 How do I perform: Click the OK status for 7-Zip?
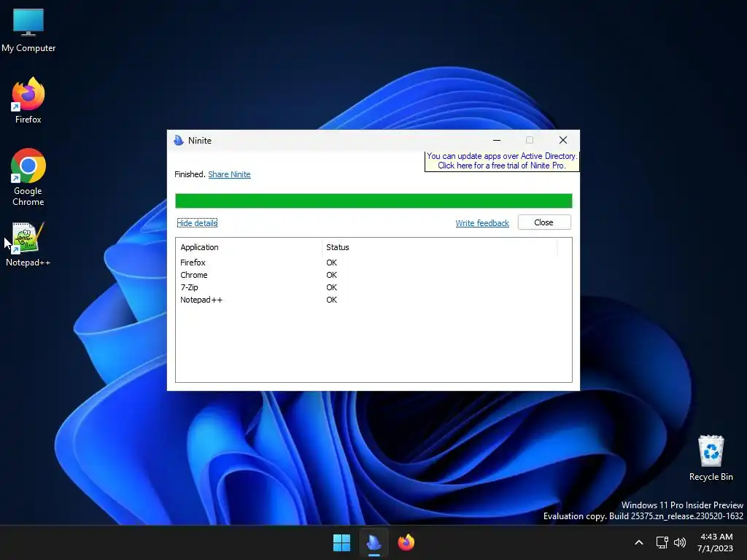(x=332, y=287)
